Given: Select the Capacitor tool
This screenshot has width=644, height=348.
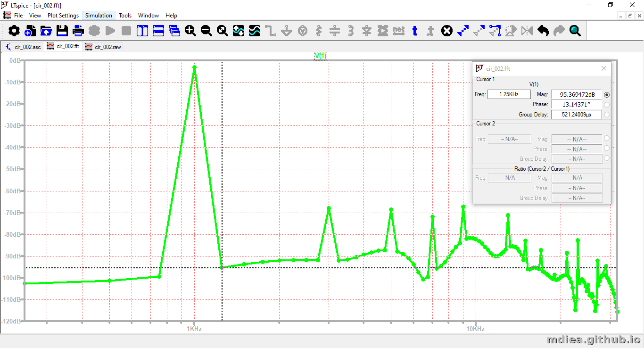Looking at the screenshot, I should [335, 31].
